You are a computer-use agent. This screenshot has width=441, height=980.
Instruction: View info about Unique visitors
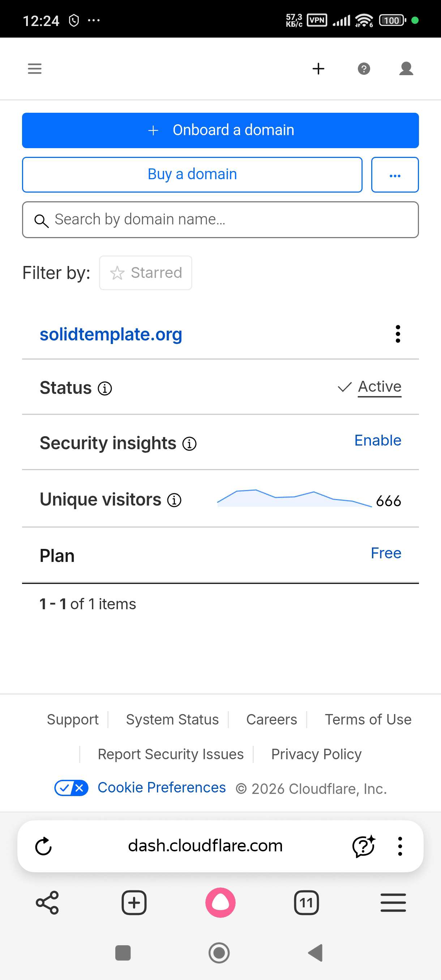pyautogui.click(x=174, y=500)
